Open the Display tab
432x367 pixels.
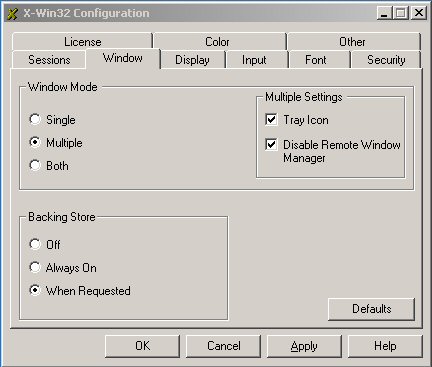192,60
